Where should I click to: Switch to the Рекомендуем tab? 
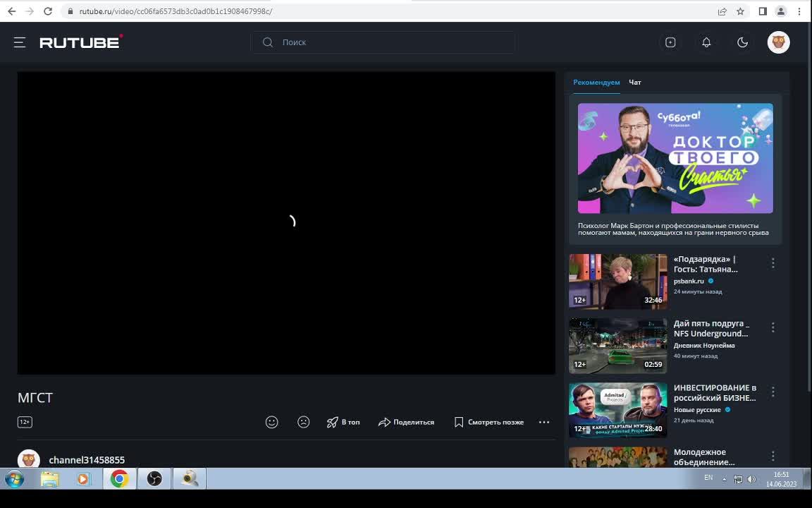pos(596,83)
